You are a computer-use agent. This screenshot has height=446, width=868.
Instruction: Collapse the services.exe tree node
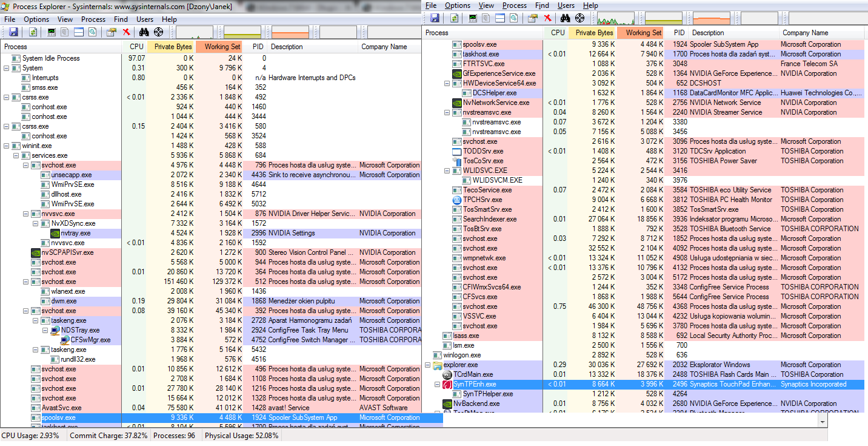click(16, 155)
